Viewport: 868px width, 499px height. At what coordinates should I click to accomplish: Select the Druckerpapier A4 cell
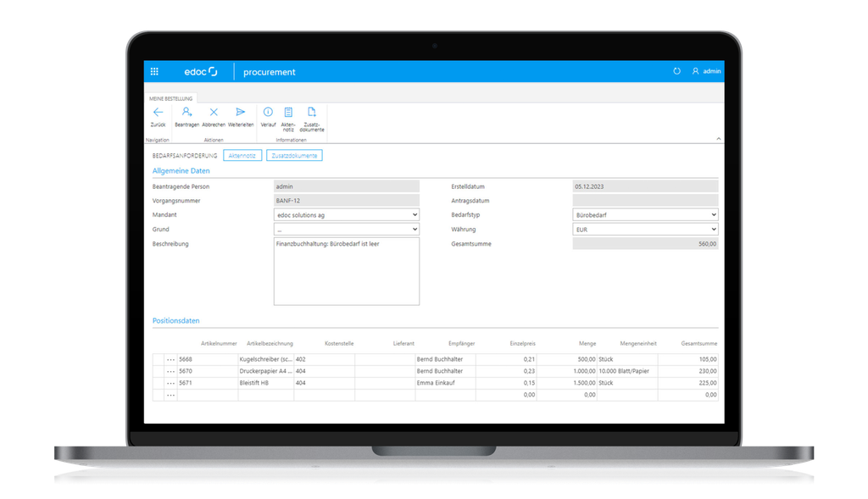(265, 371)
